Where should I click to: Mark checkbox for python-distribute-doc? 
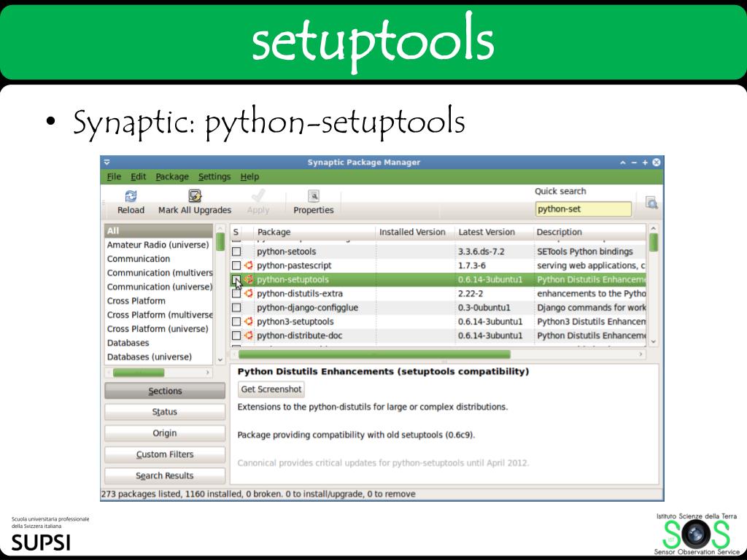pos(236,335)
